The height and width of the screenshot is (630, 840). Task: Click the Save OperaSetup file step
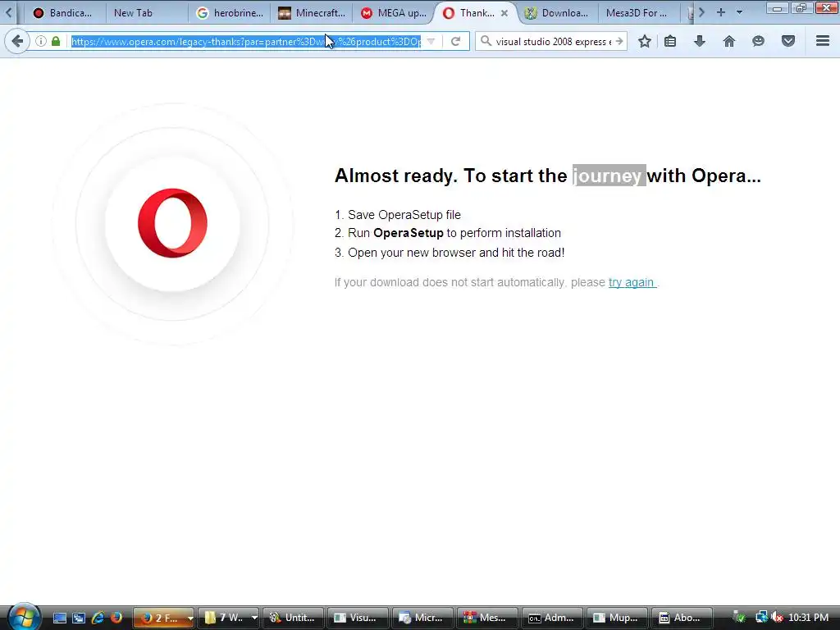(x=398, y=215)
